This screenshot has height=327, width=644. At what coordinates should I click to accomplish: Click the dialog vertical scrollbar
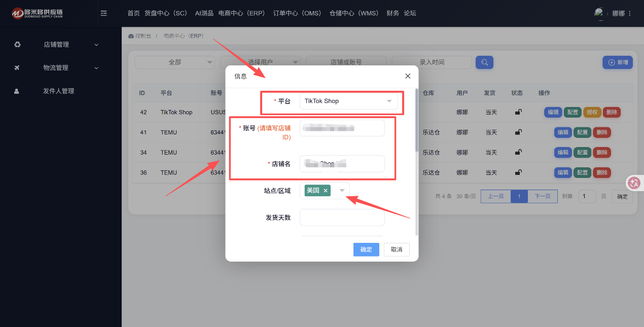[x=417, y=121]
